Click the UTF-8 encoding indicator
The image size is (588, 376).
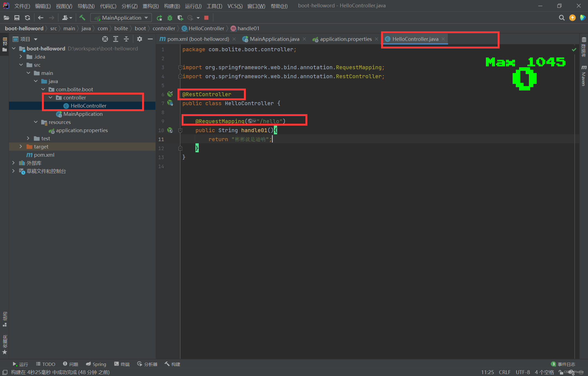523,372
